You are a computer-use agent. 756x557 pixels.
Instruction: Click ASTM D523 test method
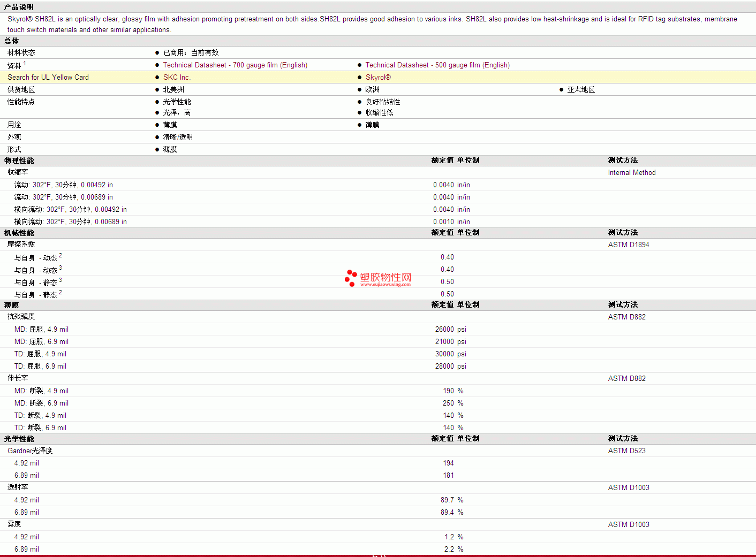tap(627, 451)
